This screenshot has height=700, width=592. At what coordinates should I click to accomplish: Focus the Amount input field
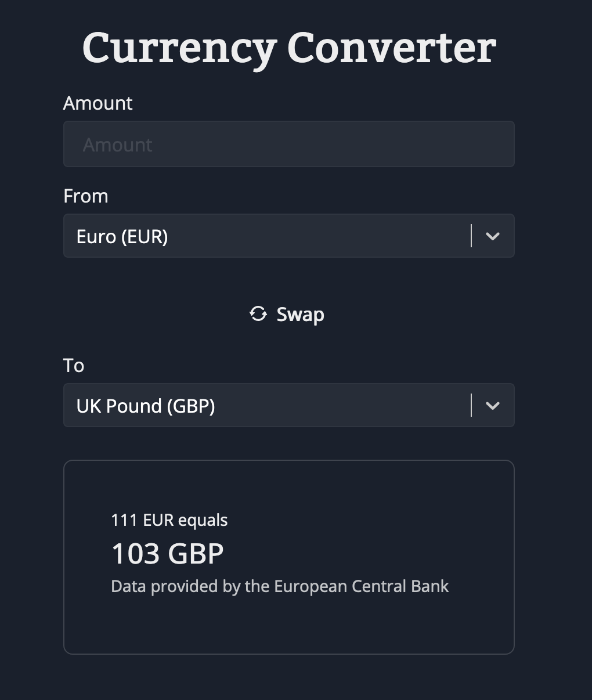coord(289,144)
